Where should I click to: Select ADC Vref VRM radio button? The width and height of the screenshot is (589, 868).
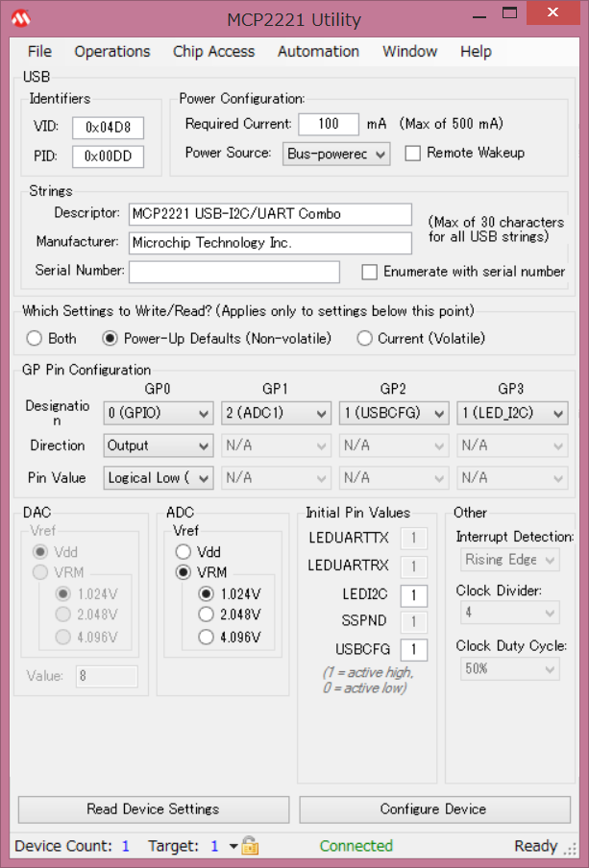[x=183, y=572]
